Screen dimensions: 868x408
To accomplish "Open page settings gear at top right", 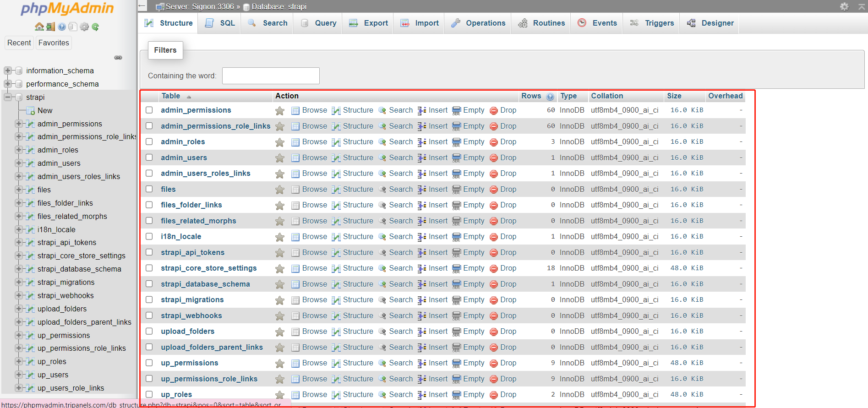I will click(x=844, y=6).
